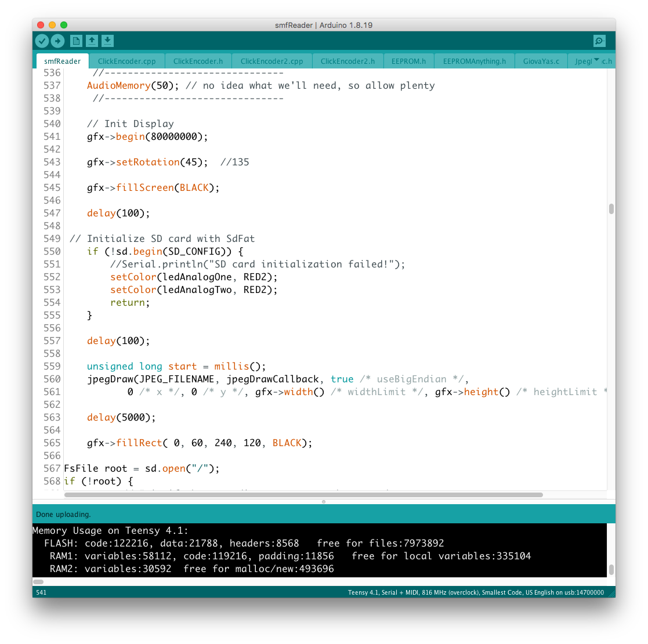
Task: Click the '// Init Display' comment
Action: pyautogui.click(x=130, y=124)
